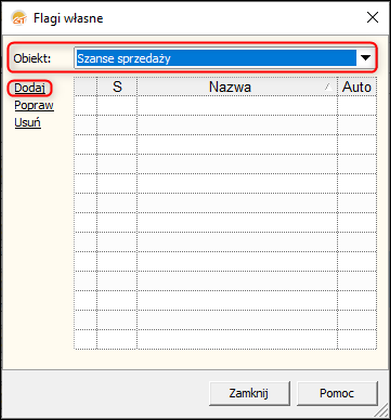The image size is (391, 420).
Task: Click the blank first column header
Action: [85, 87]
